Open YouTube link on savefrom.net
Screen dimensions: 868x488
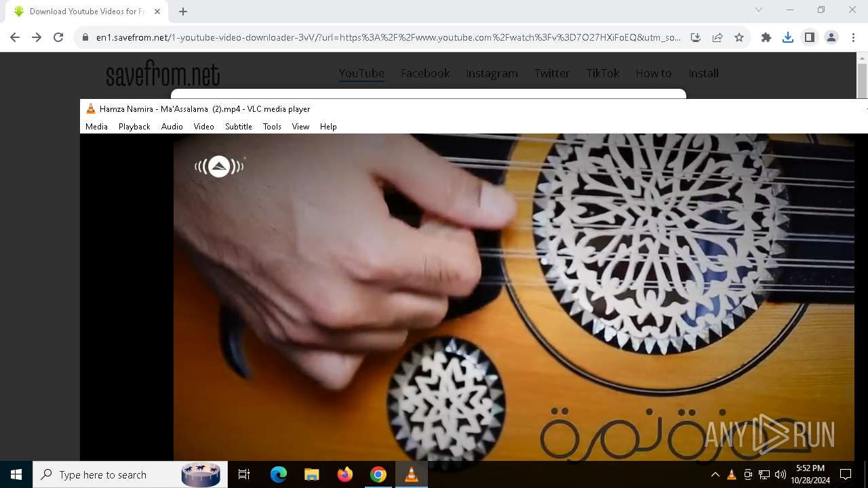pos(361,73)
